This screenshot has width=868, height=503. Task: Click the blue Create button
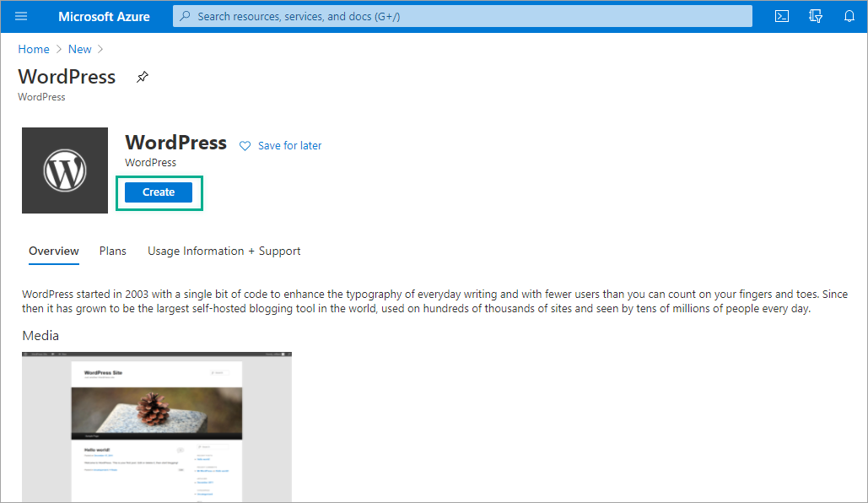coord(159,192)
